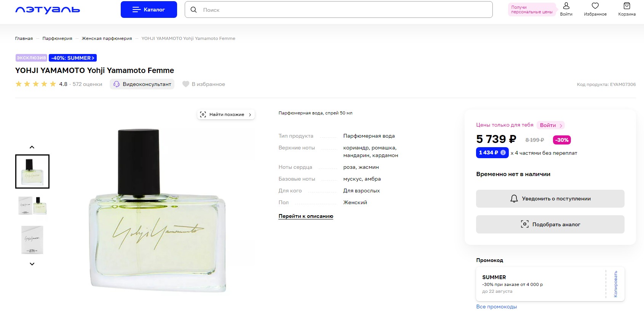644x316 pixels.
Task: Go to Главная breadcrumb
Action: point(24,38)
